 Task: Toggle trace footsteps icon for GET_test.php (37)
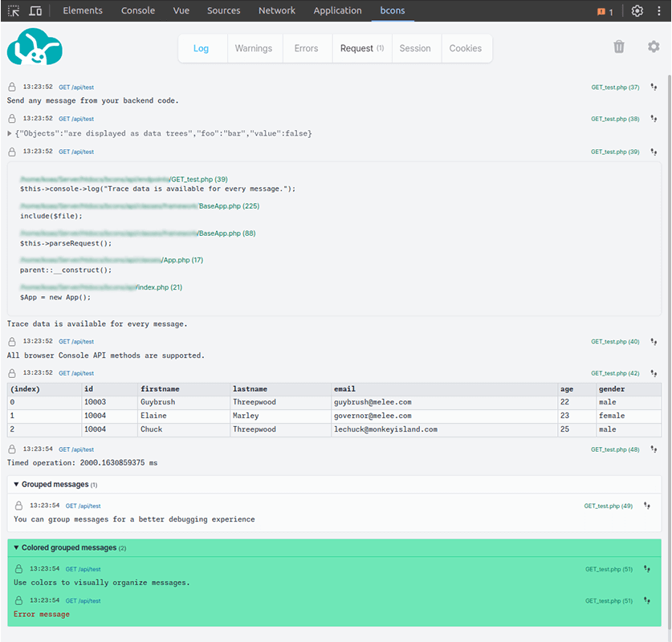(x=654, y=87)
